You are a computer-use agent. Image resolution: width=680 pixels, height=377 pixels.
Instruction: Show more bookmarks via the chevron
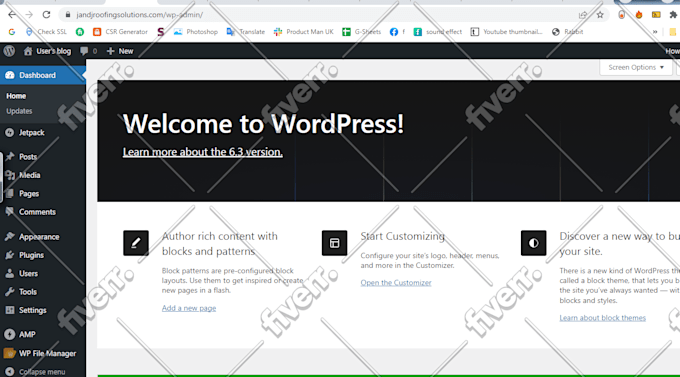tap(655, 32)
